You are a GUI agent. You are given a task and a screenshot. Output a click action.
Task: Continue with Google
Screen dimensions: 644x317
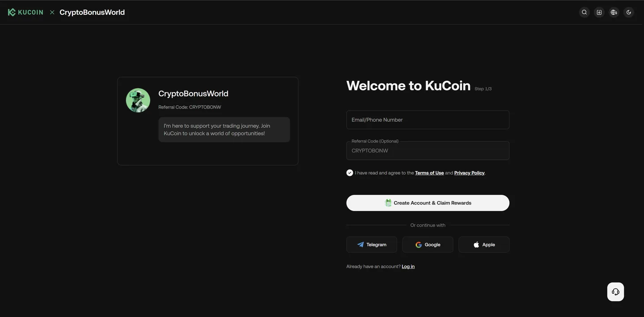click(428, 245)
